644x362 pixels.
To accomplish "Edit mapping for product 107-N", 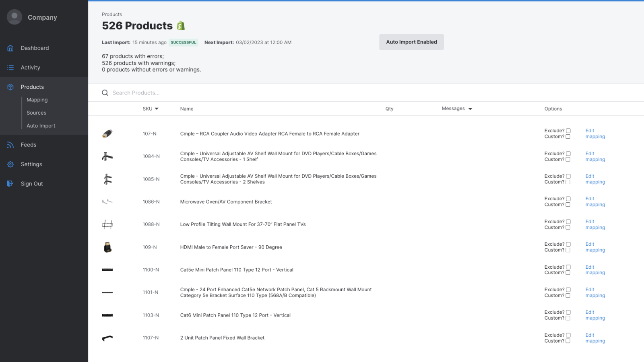I will coord(595,134).
